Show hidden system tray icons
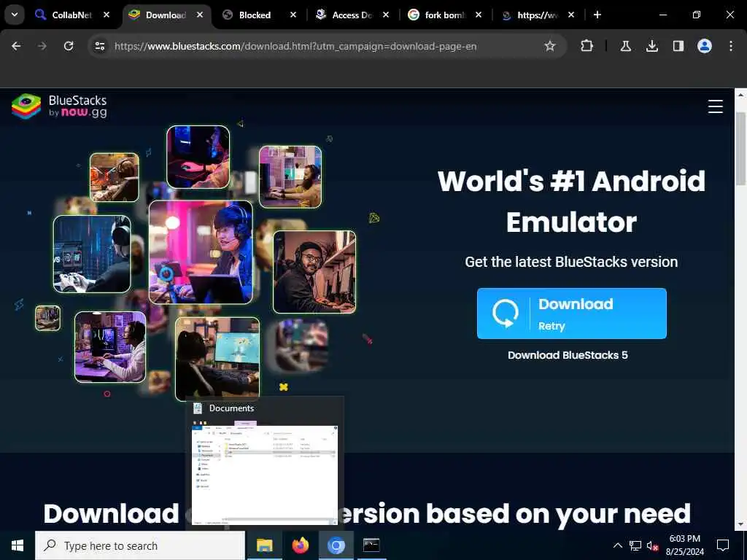The image size is (747, 560). click(617, 545)
